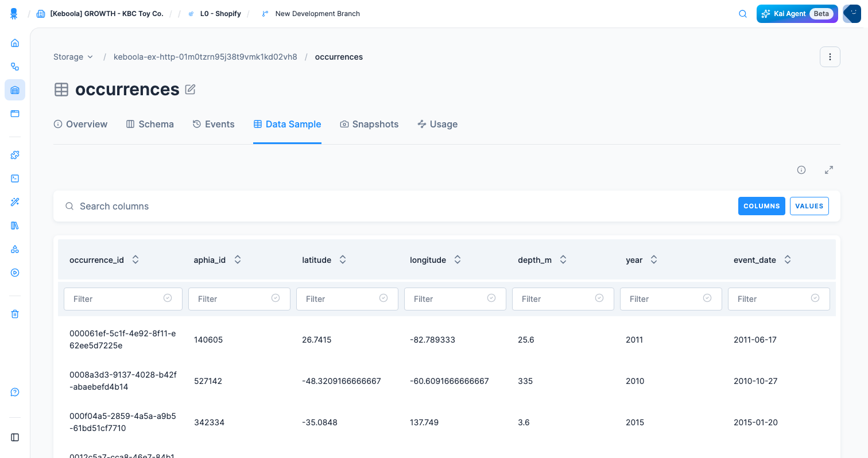Open the Templates library icon in sidebar

click(x=15, y=226)
